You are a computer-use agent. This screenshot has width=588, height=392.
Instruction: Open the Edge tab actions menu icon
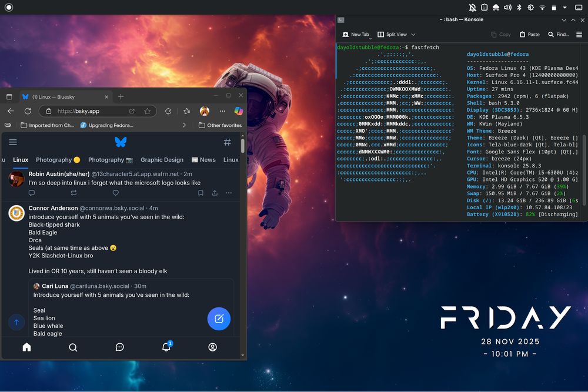pos(9,97)
